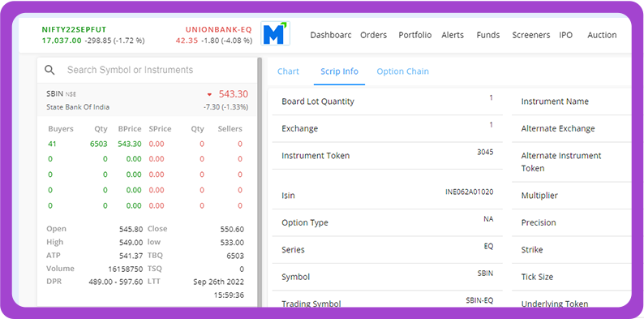The height and width of the screenshot is (319, 644).
Task: Switch to the Chart tab
Action: (288, 71)
